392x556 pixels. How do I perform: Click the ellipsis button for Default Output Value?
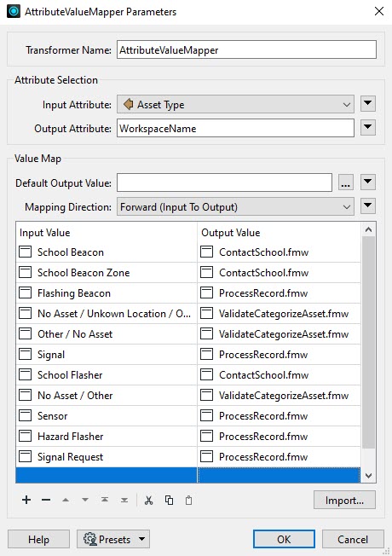coord(346,182)
